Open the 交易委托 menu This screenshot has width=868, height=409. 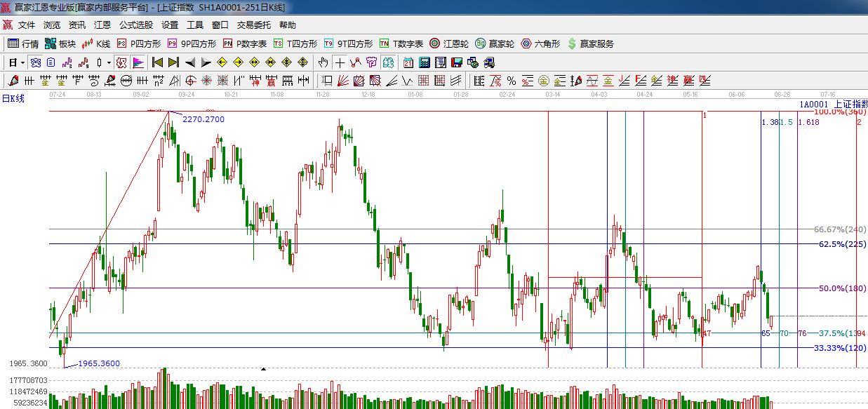(x=253, y=25)
